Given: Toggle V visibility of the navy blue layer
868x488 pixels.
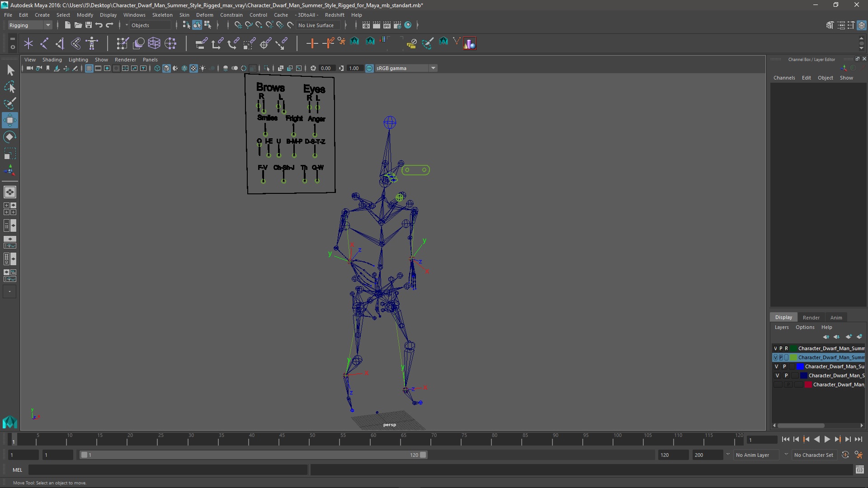Looking at the screenshot, I should 778,375.
